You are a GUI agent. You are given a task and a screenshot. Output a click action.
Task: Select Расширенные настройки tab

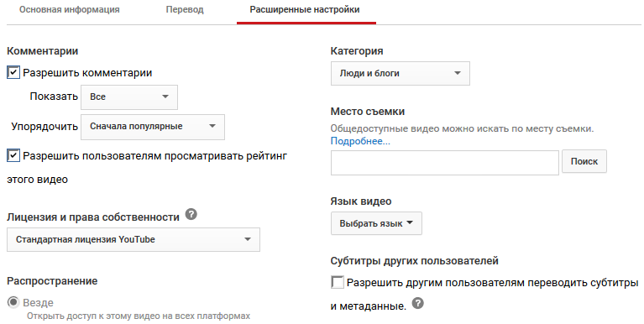[305, 9]
